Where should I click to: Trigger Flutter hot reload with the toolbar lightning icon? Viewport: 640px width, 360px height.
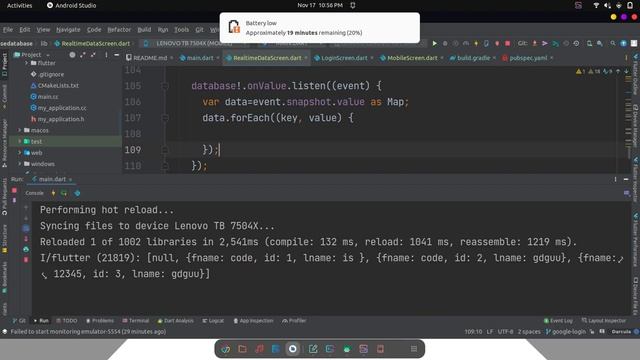point(476,43)
